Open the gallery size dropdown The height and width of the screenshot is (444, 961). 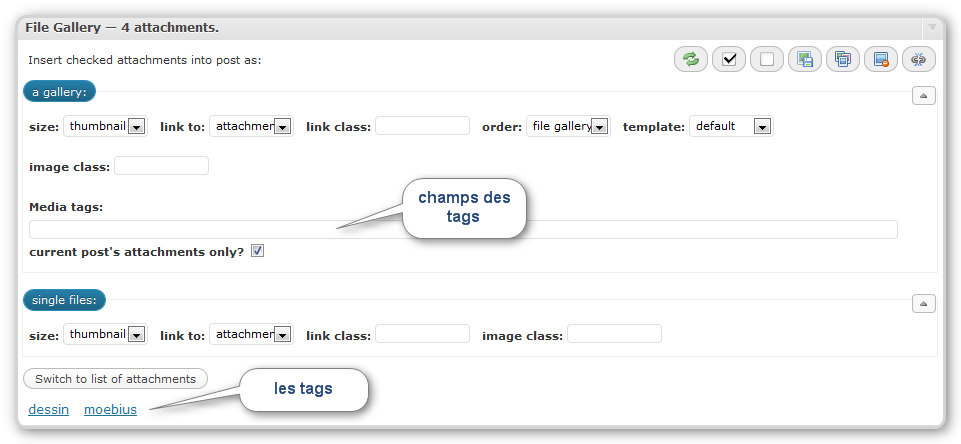[x=105, y=126]
